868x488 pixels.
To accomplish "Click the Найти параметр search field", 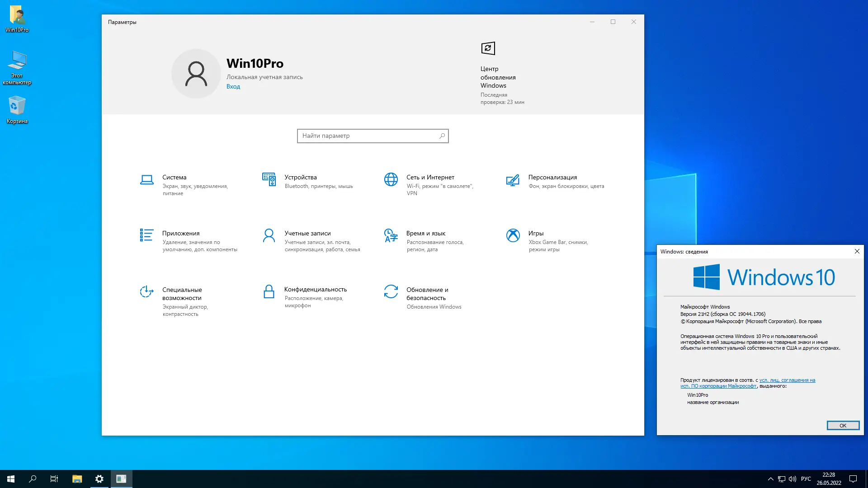I will [368, 136].
